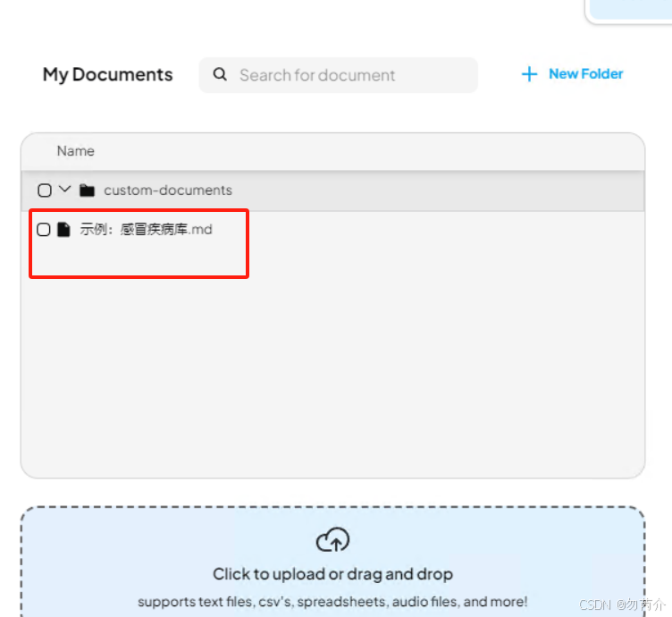The image size is (672, 617).
Task: Click the file icon of 示例：感冒疾病库.md
Action: click(x=63, y=230)
